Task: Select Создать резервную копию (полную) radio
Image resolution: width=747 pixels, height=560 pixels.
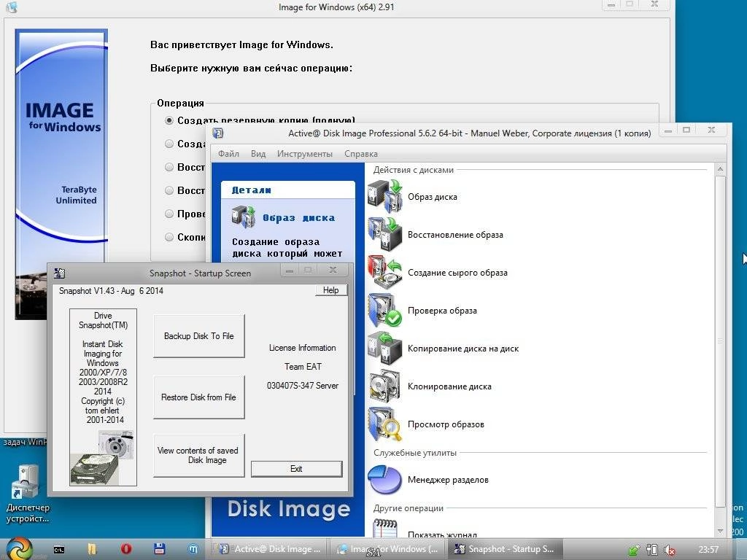Action: [x=169, y=120]
